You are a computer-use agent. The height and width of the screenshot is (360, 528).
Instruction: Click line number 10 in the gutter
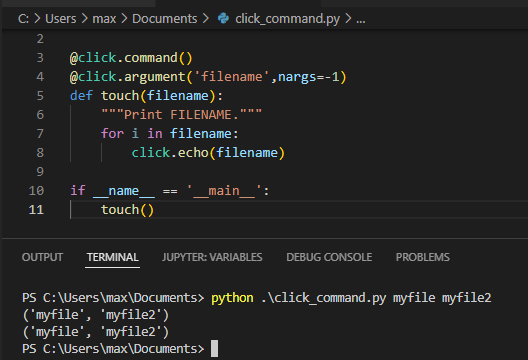pyautogui.click(x=36, y=191)
